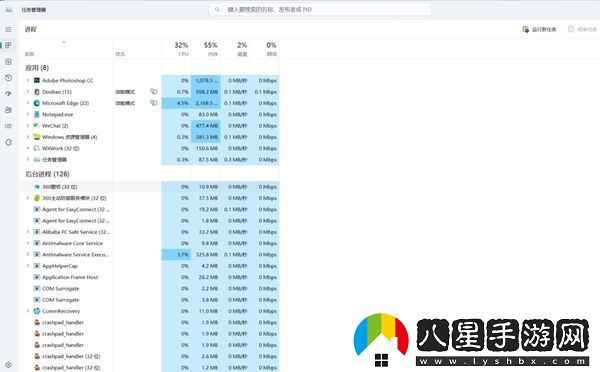Expand the Antimalware Service Executable row
The height and width of the screenshot is (372, 600).
[28, 255]
